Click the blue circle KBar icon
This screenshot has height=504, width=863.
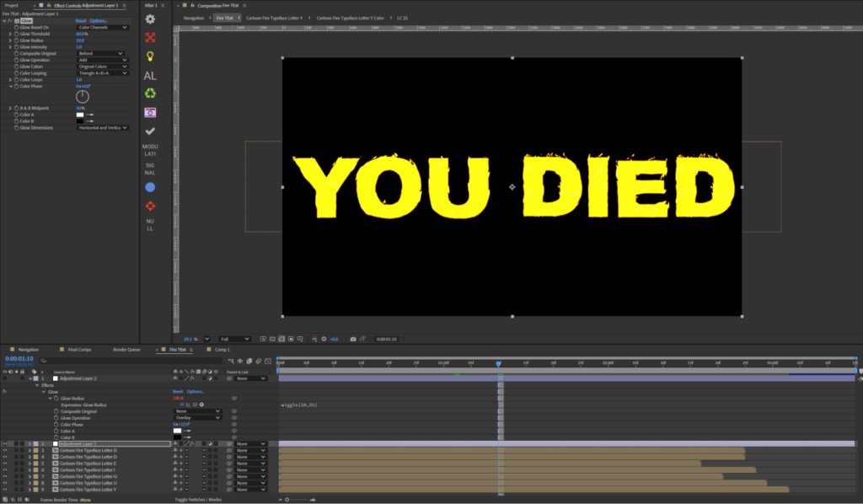click(x=150, y=187)
